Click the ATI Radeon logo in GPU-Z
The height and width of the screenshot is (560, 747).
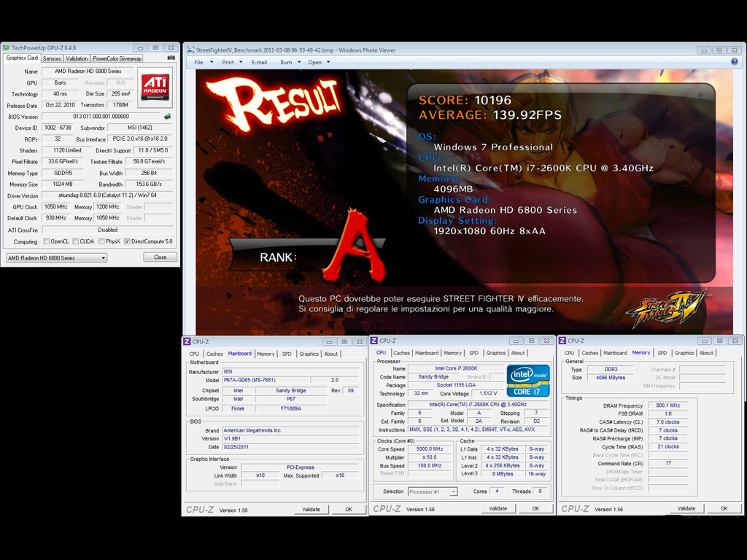[x=155, y=87]
